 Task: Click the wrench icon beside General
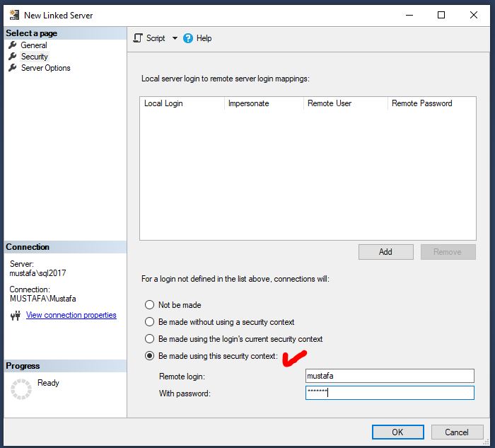pyautogui.click(x=13, y=45)
